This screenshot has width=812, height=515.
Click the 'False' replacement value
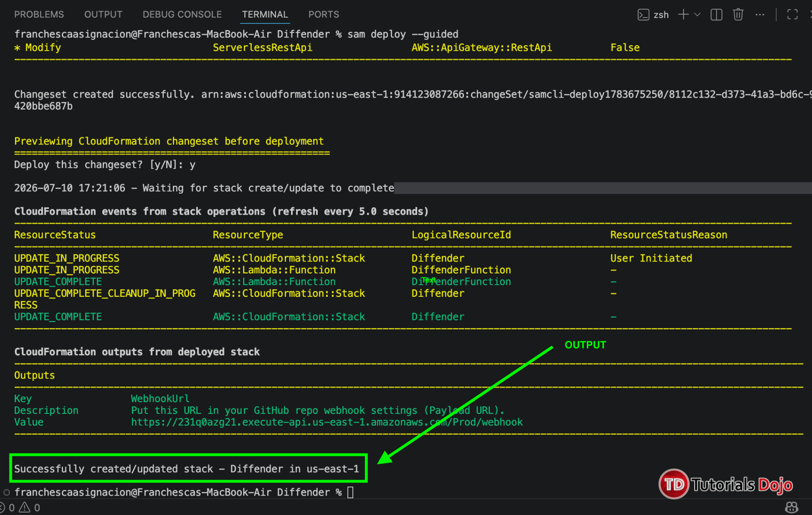click(625, 48)
